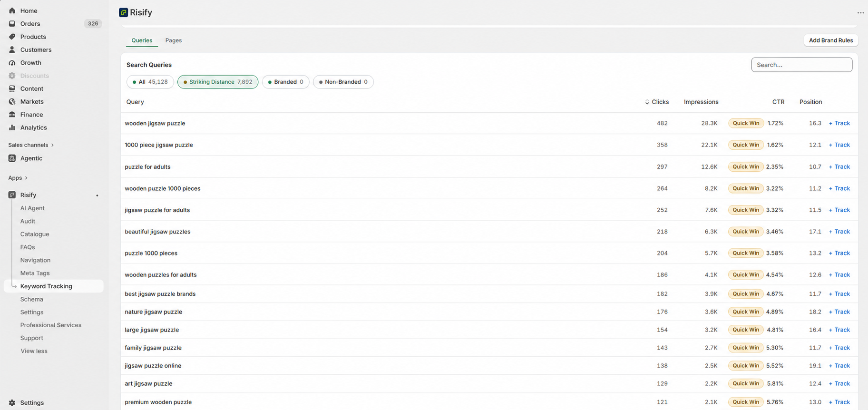This screenshot has width=868, height=410.
Task: Select the Customers person icon
Action: (12, 49)
